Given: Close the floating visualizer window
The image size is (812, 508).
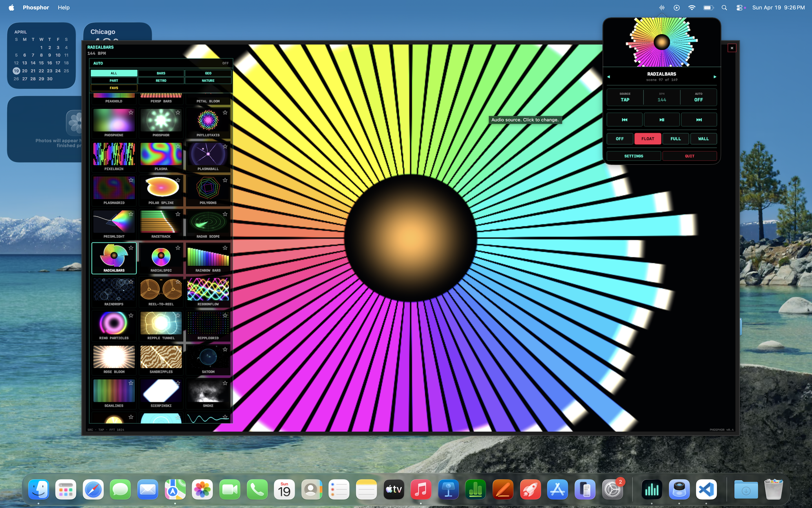Looking at the screenshot, I should click(x=732, y=48).
